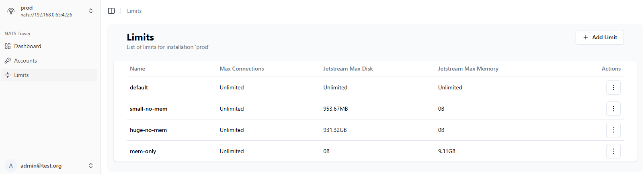Click the Jetstream Max Disk column header
This screenshot has width=644, height=174.
[348, 69]
